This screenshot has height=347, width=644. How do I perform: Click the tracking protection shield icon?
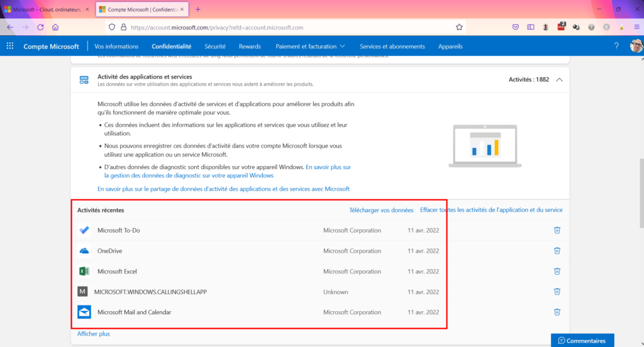pos(112,27)
